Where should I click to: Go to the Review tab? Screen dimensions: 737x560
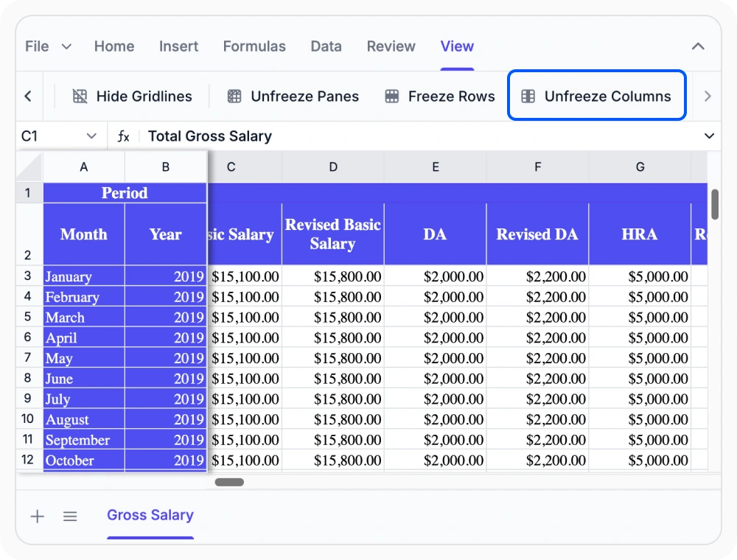391,46
